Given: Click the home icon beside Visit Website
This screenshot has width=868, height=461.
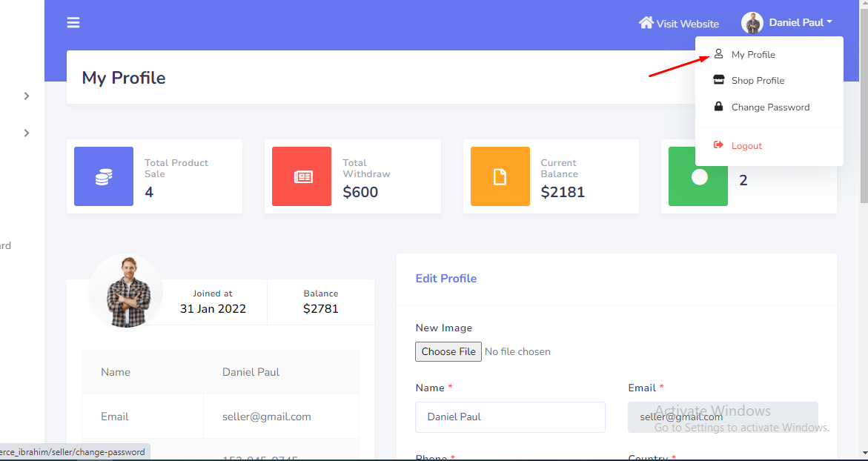Looking at the screenshot, I should (646, 23).
